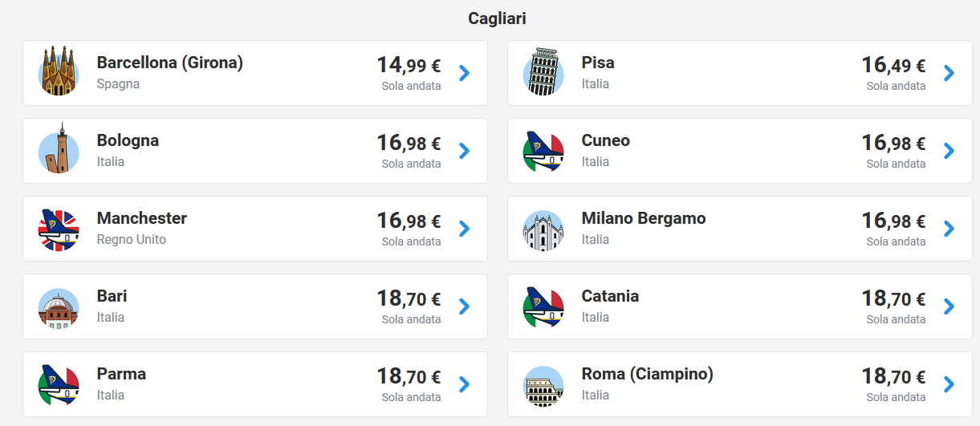Click the Italian flag plane icon for Cuneo
Image resolution: width=980 pixels, height=426 pixels.
pos(543,151)
